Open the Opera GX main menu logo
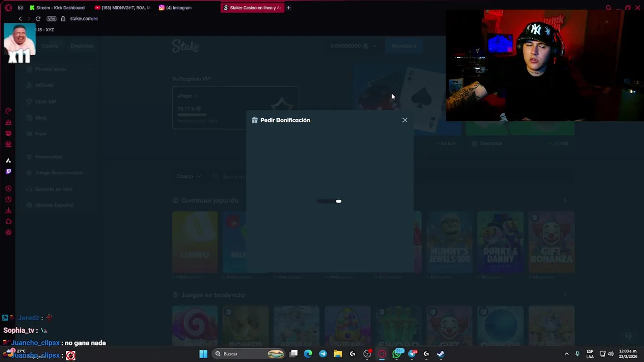This screenshot has height=362, width=644. point(8,8)
